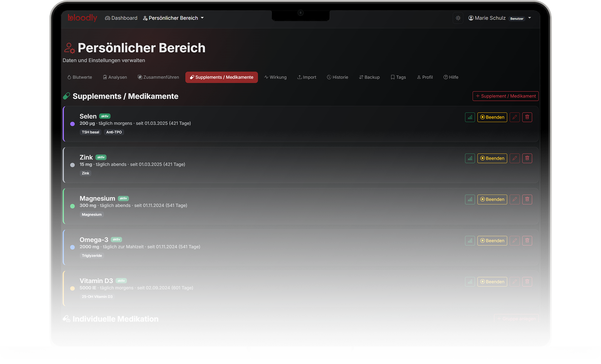The width and height of the screenshot is (601, 364).
Task: Delete the Selen supplement via the trash icon
Action: (527, 117)
